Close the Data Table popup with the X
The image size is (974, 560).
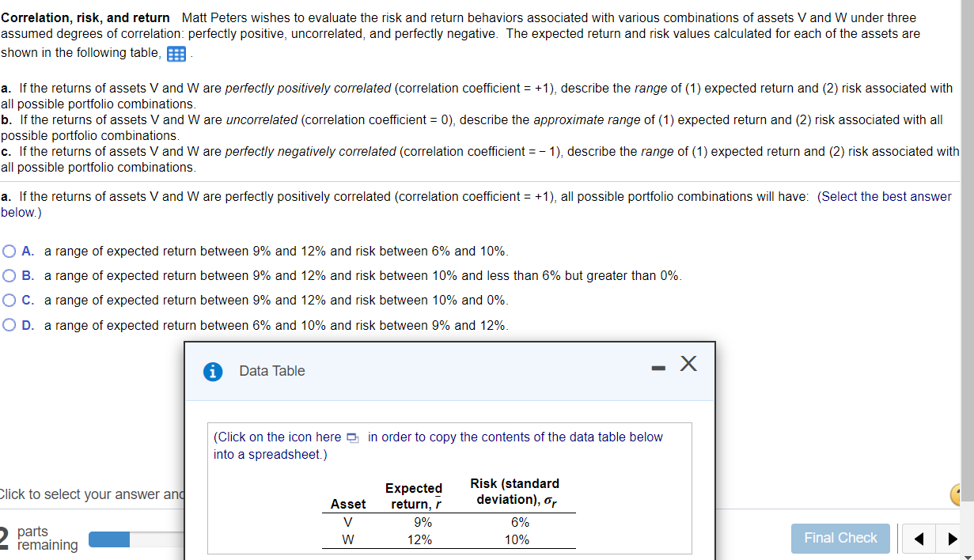click(x=688, y=364)
